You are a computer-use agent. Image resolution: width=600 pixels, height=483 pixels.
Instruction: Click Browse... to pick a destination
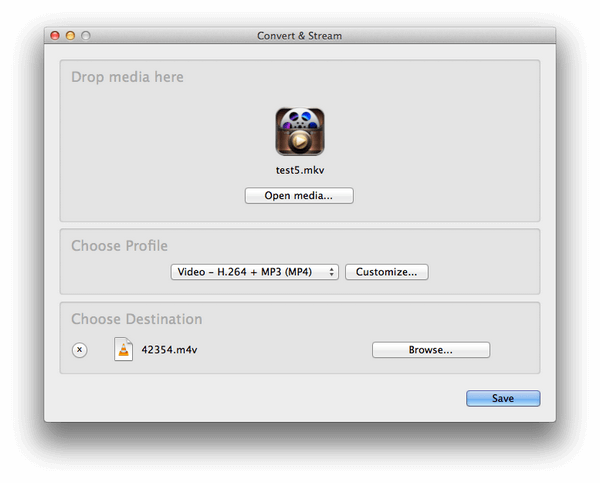(x=430, y=350)
